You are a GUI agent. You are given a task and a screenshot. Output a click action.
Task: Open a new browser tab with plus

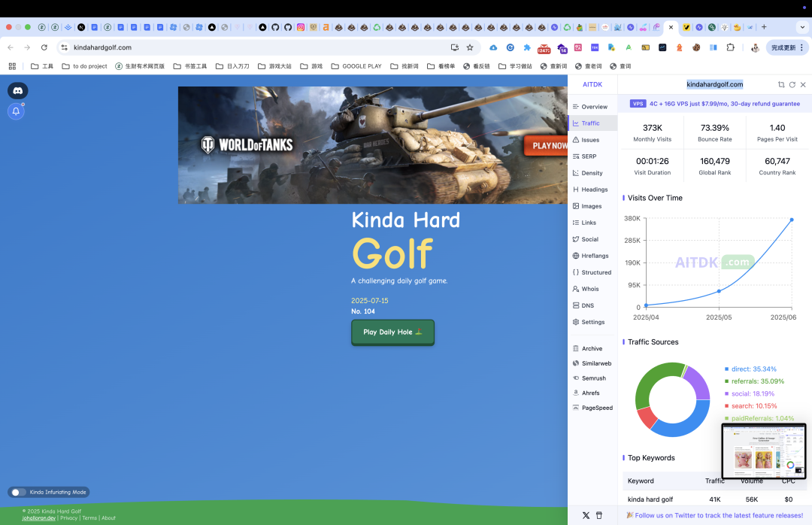click(x=764, y=27)
